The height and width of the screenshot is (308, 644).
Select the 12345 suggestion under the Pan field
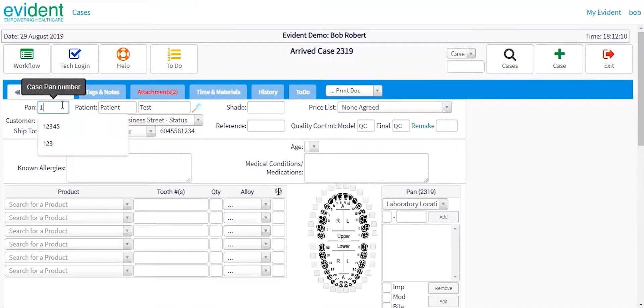tap(51, 126)
